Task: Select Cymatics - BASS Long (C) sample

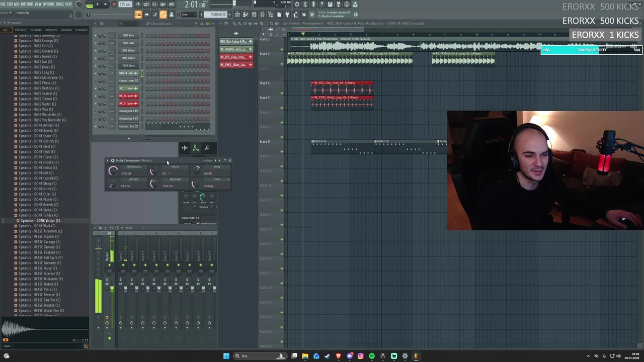Action: point(36,72)
